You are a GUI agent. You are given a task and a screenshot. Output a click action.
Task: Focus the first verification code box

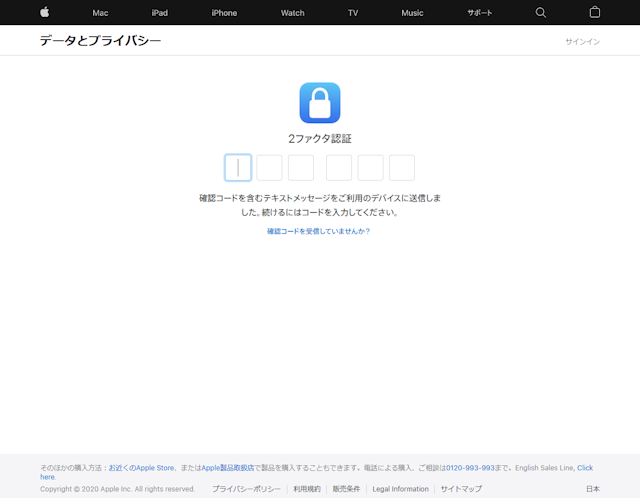pos(238,168)
